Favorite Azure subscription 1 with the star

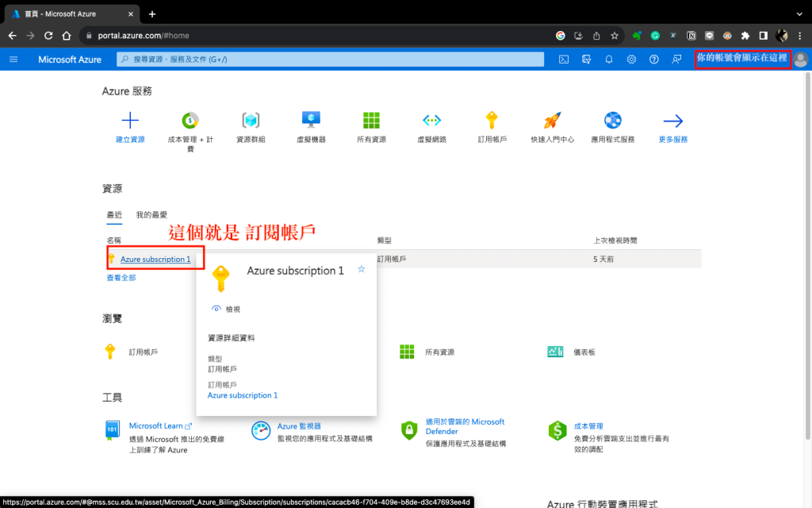click(362, 269)
